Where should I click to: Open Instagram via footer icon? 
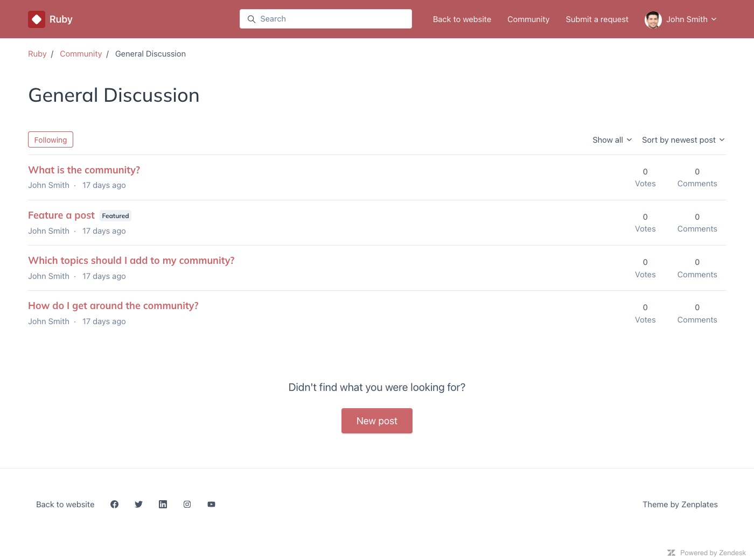pyautogui.click(x=187, y=505)
